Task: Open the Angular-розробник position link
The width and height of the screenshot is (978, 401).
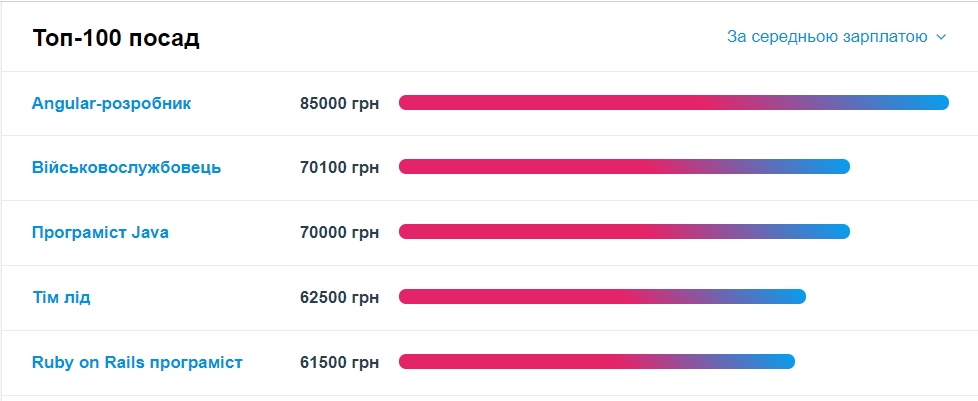Action: coord(111,103)
